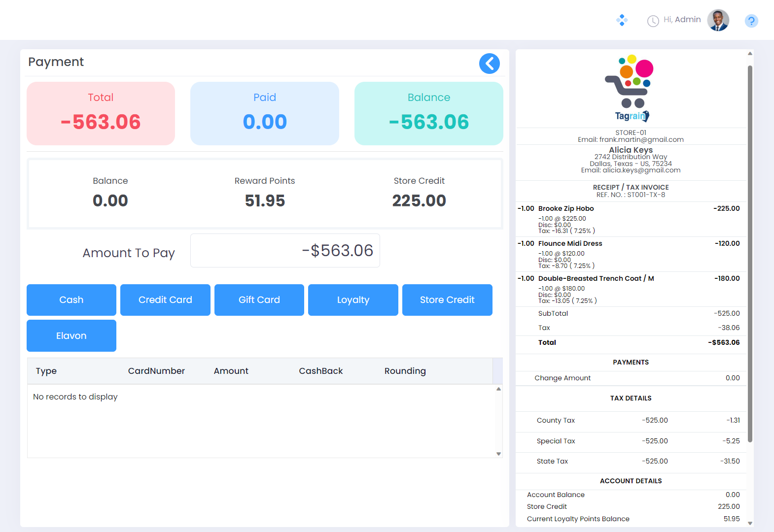Sort by the Amount column header

click(231, 371)
